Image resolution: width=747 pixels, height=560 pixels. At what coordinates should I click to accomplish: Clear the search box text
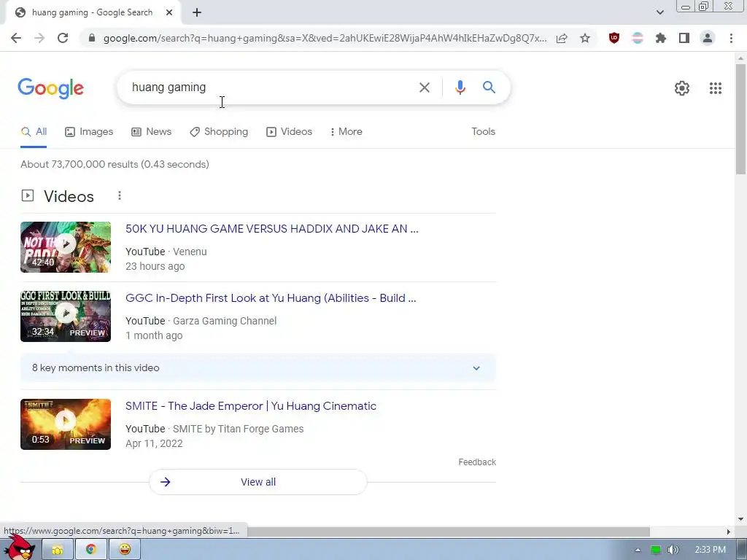point(424,87)
